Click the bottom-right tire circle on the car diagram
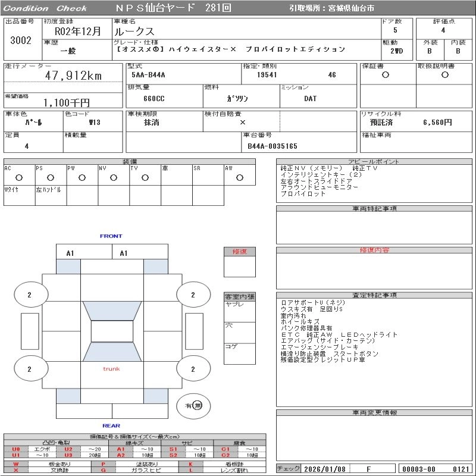Screen dimensions: 476x476 pyautogui.click(x=193, y=369)
